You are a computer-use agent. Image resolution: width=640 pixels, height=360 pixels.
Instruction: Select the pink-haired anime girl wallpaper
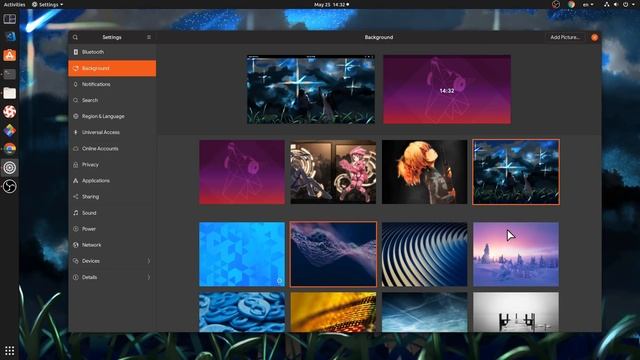coord(333,172)
